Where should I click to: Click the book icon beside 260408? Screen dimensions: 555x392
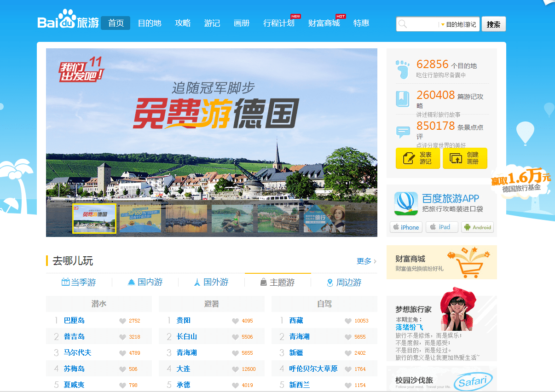402,99
